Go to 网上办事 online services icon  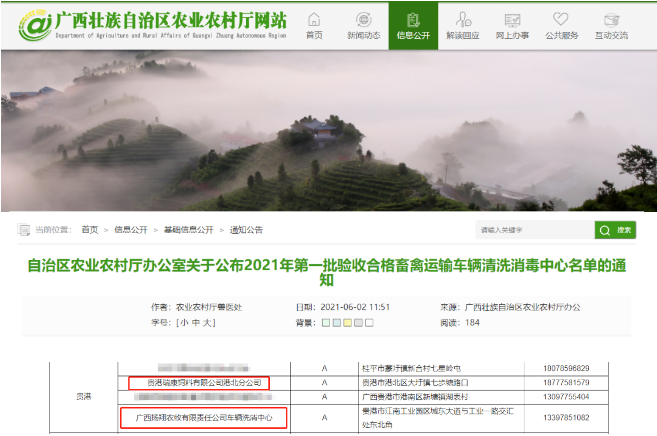click(513, 25)
